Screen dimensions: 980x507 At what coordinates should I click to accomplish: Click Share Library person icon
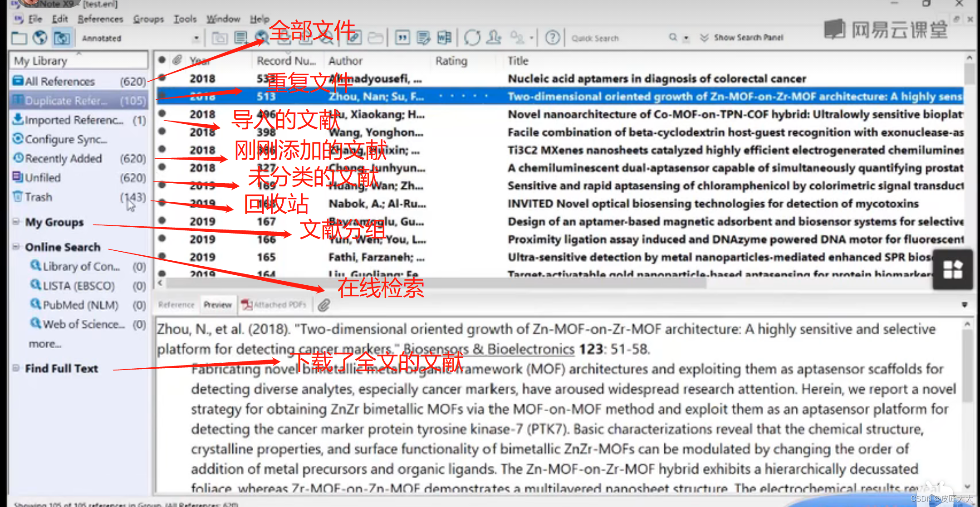(494, 38)
